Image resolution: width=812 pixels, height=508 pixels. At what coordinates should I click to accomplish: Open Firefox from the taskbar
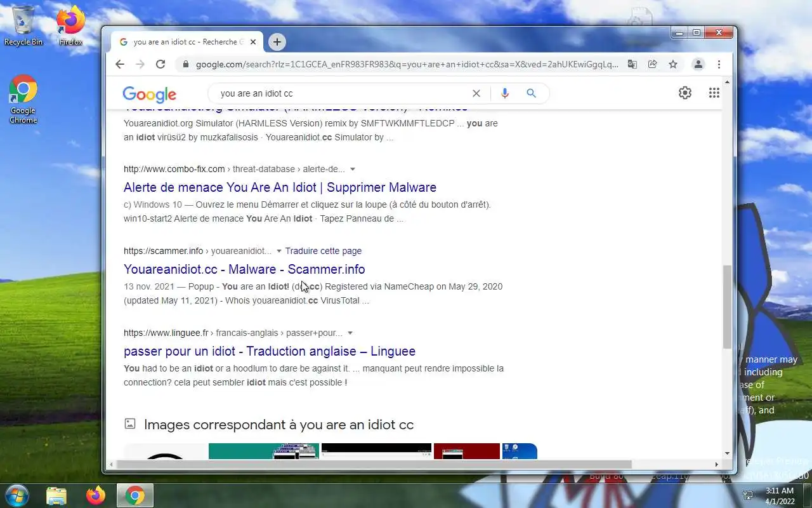pos(96,495)
